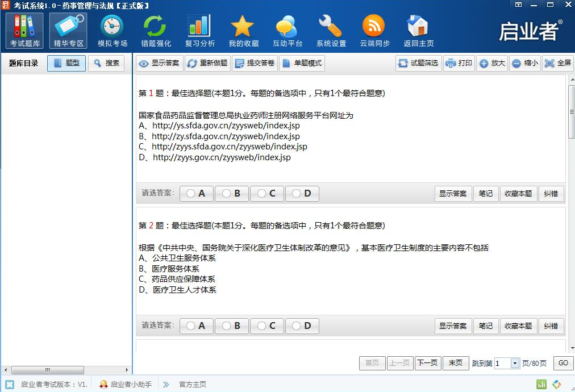Open the title bar dropdown menu button
575x392 pixels.
518,5
